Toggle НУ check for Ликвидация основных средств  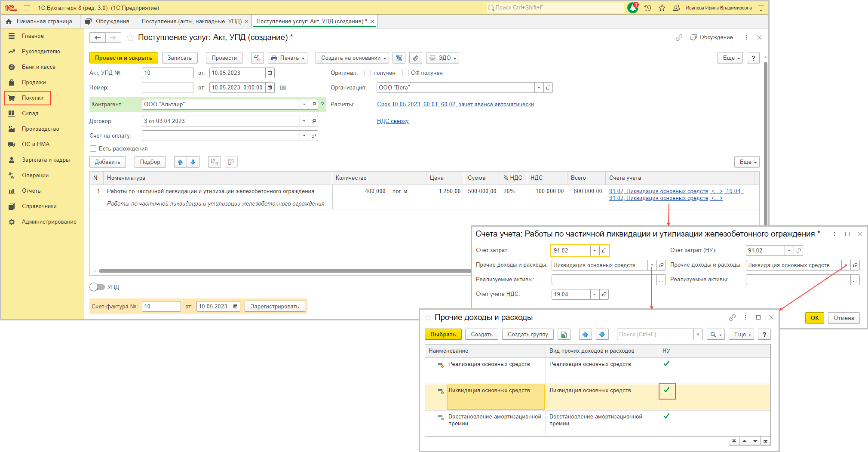667,390
